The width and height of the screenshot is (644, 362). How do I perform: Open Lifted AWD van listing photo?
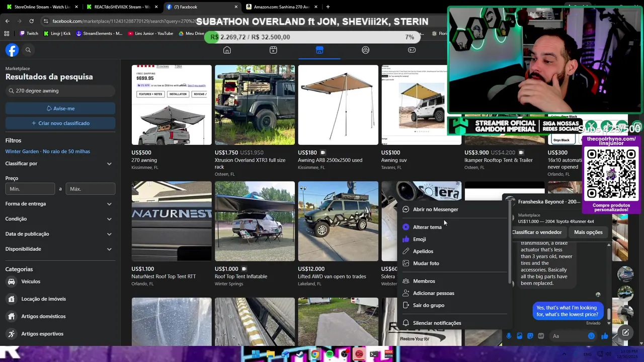[x=338, y=221]
